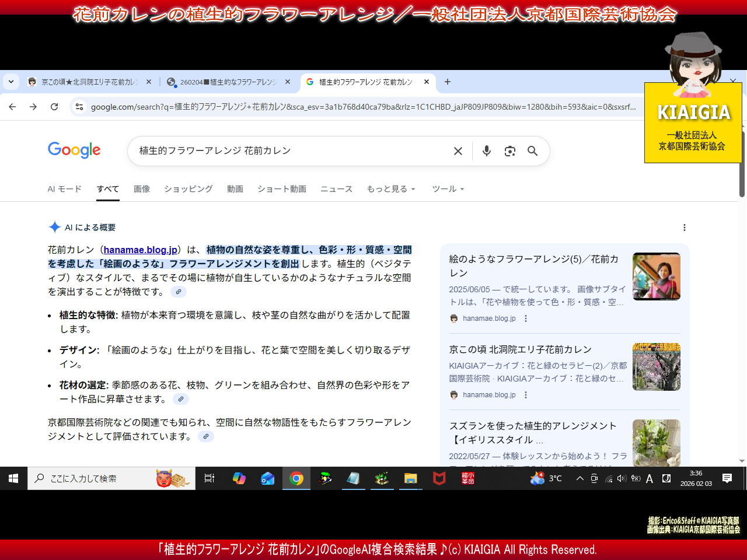Select the ニュース search tab
747x560 pixels.
[337, 189]
